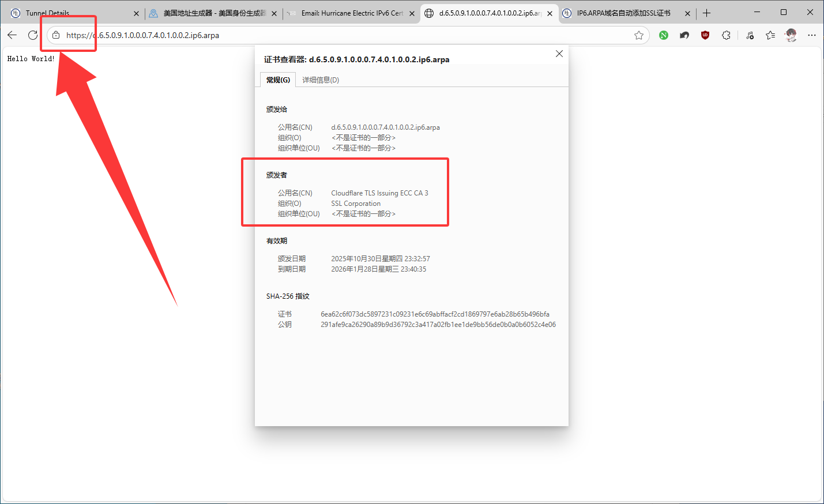This screenshot has width=824, height=504.
Task: Switch to the Tunnel Details tab
Action: 69,13
